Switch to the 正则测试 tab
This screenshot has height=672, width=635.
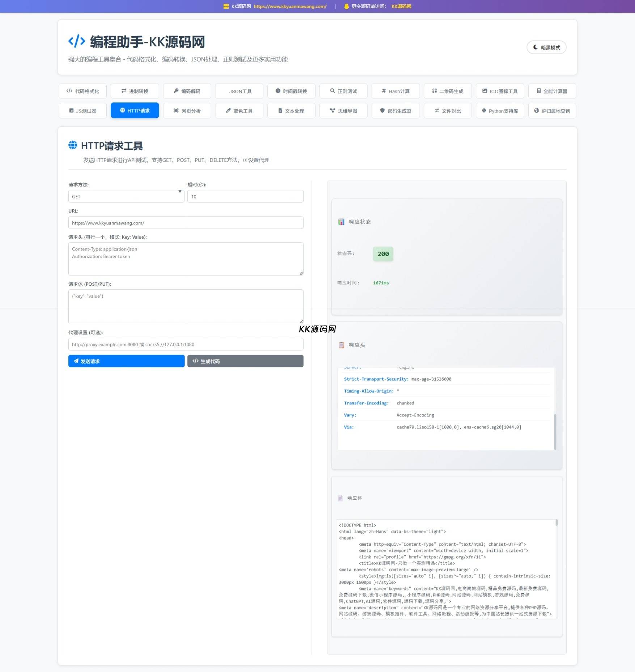click(x=343, y=91)
